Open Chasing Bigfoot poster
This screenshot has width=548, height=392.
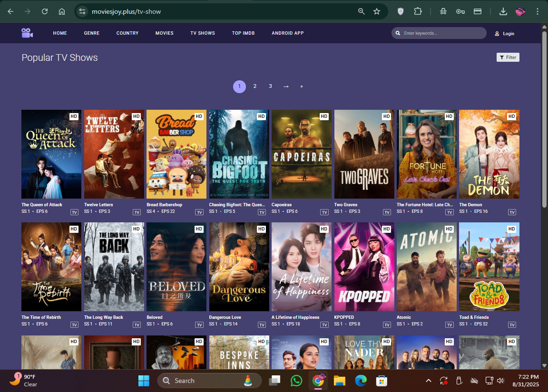239,154
